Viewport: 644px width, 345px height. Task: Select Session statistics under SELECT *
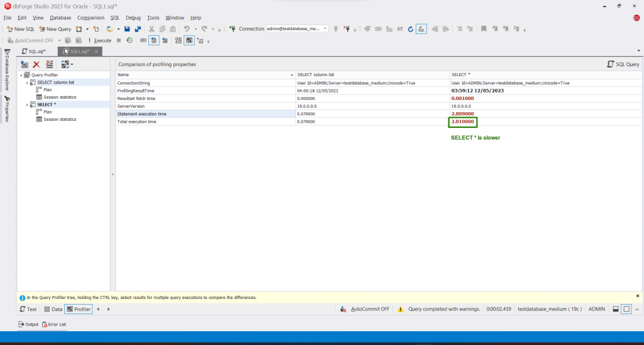coord(60,119)
